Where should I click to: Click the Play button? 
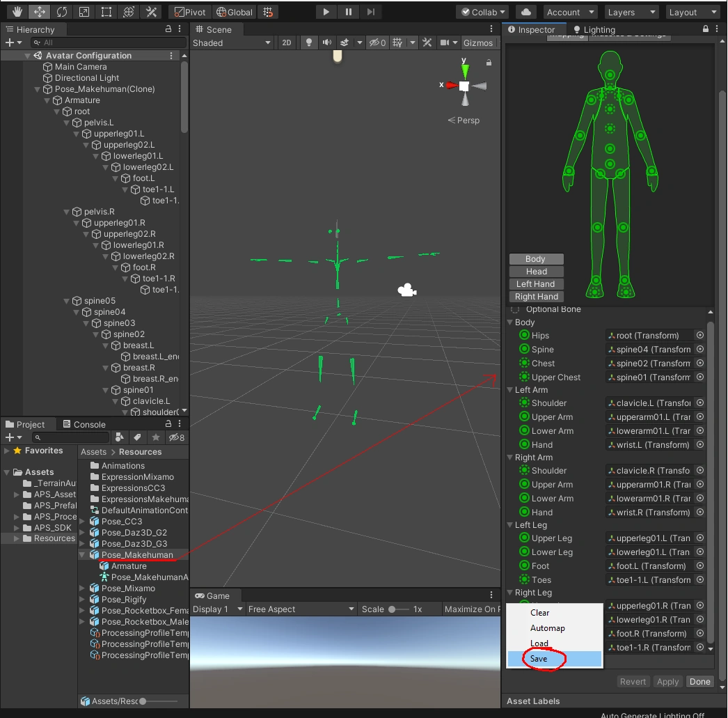(326, 12)
